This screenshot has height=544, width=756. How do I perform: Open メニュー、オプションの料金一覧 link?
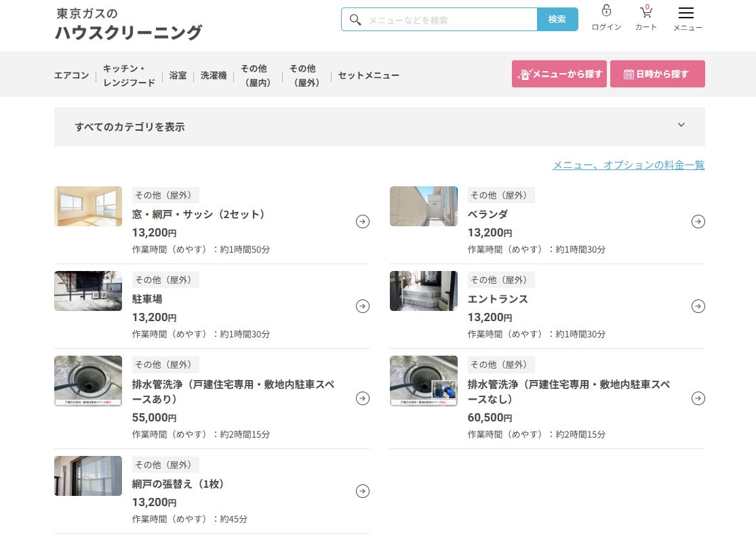(x=628, y=165)
